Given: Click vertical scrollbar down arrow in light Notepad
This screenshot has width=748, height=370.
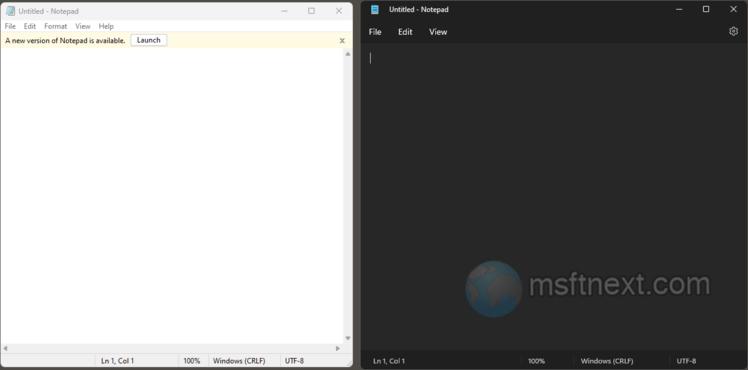Looking at the screenshot, I should pyautogui.click(x=348, y=338).
